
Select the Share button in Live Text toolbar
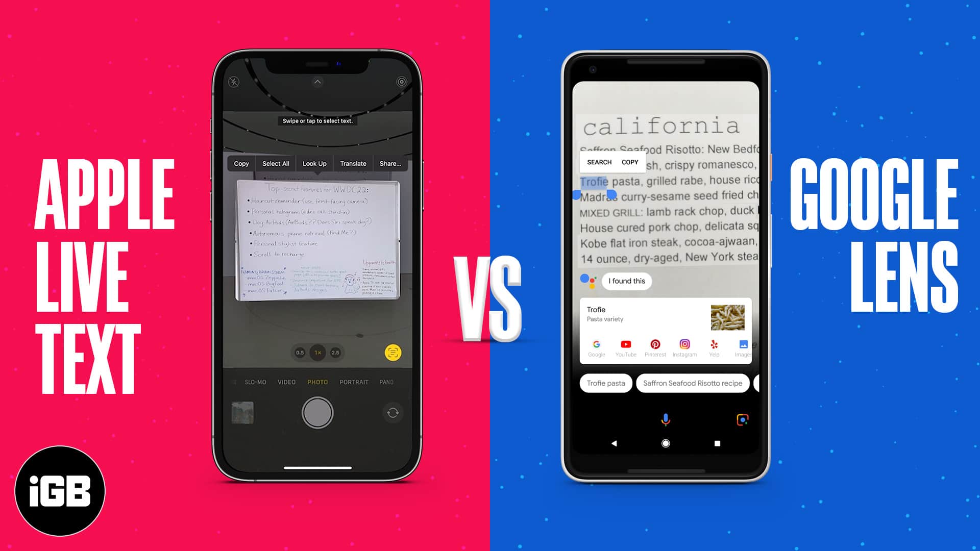coord(390,163)
